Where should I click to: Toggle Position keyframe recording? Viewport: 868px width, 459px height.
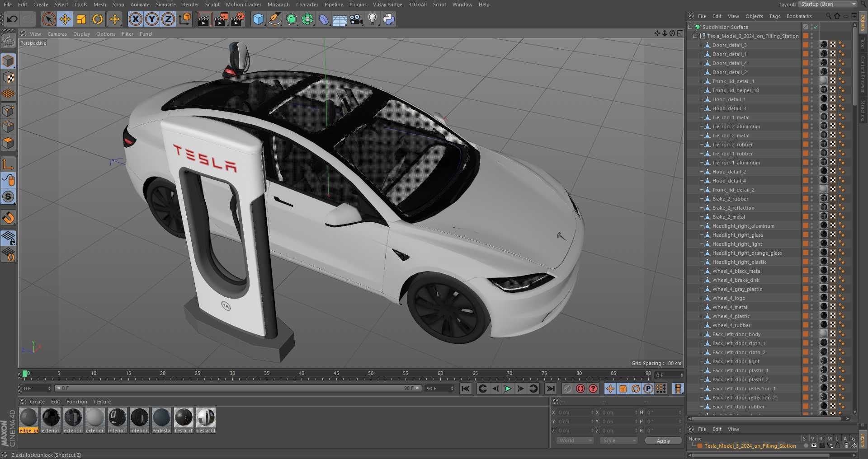[610, 389]
